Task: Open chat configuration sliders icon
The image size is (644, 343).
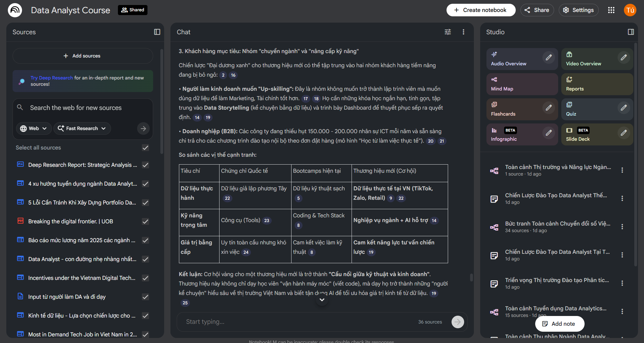Action: (x=447, y=32)
